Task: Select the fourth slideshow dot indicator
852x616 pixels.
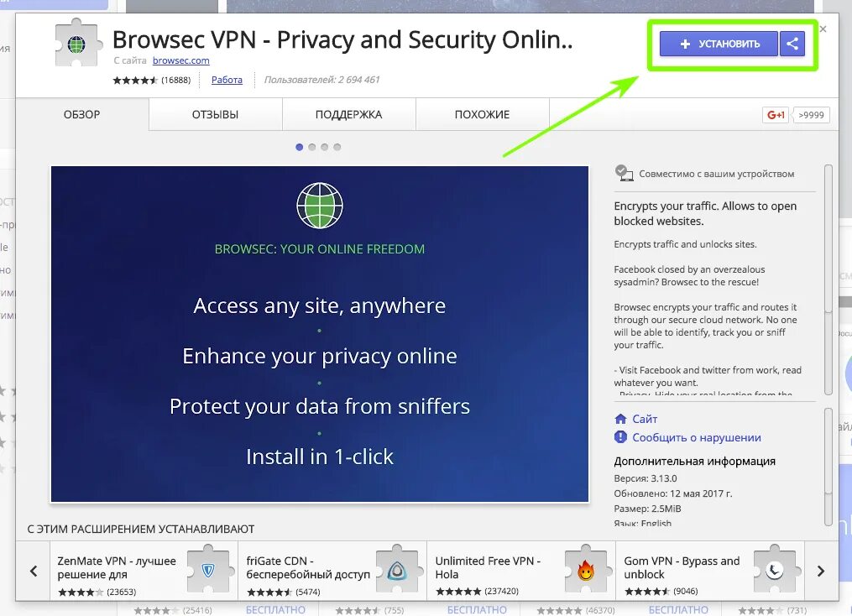Action: click(337, 147)
